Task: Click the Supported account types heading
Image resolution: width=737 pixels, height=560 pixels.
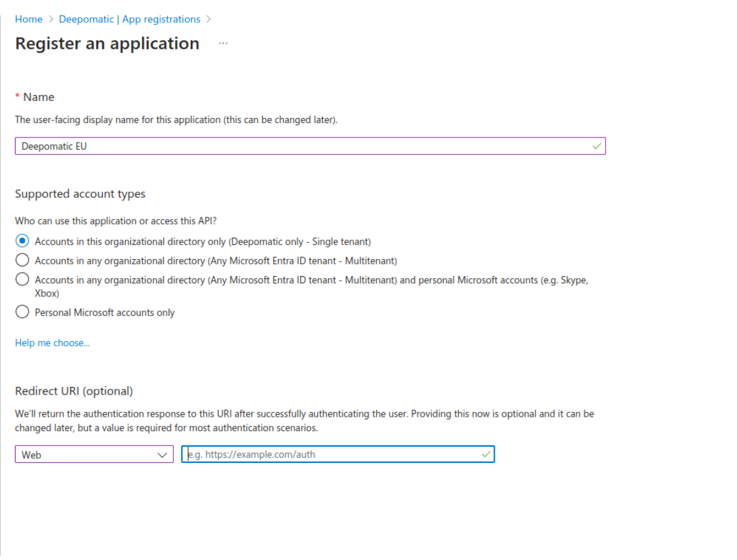Action: point(80,194)
